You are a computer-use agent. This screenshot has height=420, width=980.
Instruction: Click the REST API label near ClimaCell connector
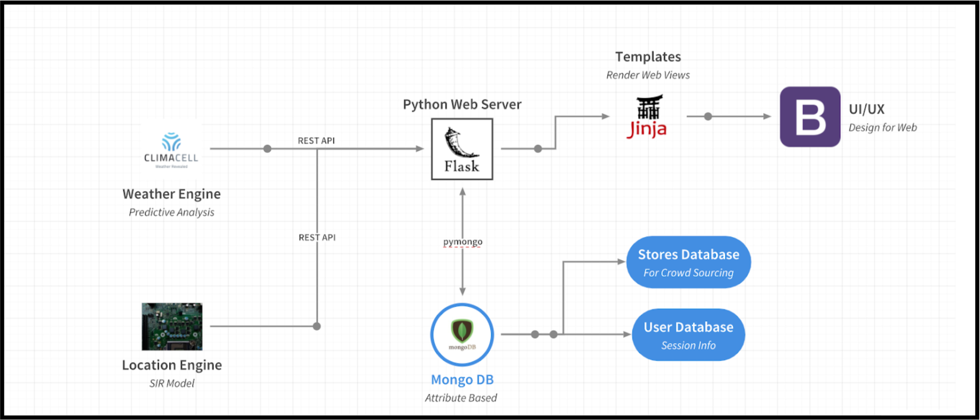click(x=316, y=140)
